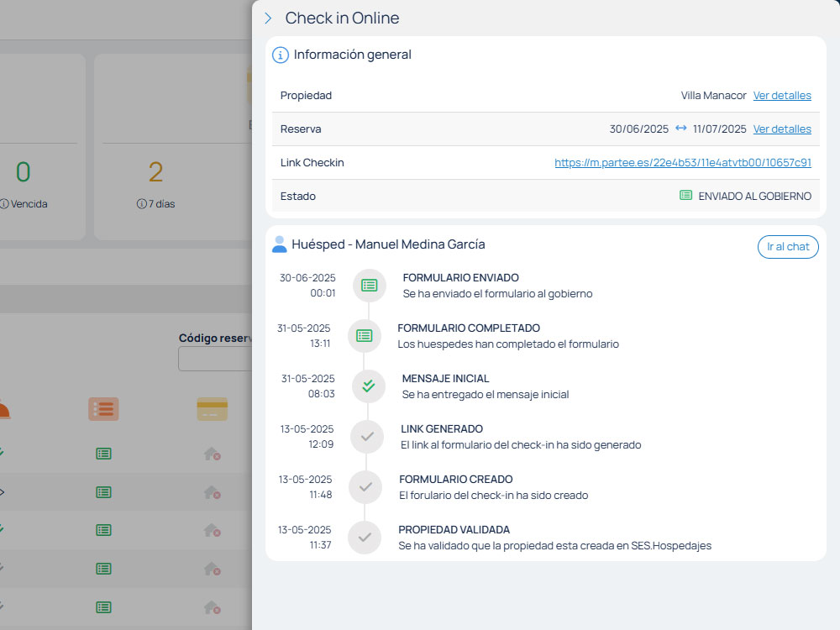Click the yellow credit card column icon

213,409
